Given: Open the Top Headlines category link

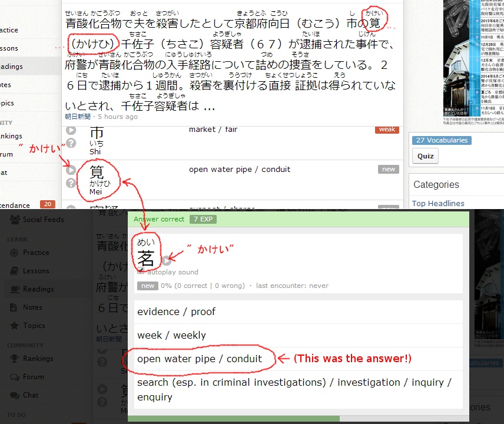Looking at the screenshot, I should click(438, 204).
